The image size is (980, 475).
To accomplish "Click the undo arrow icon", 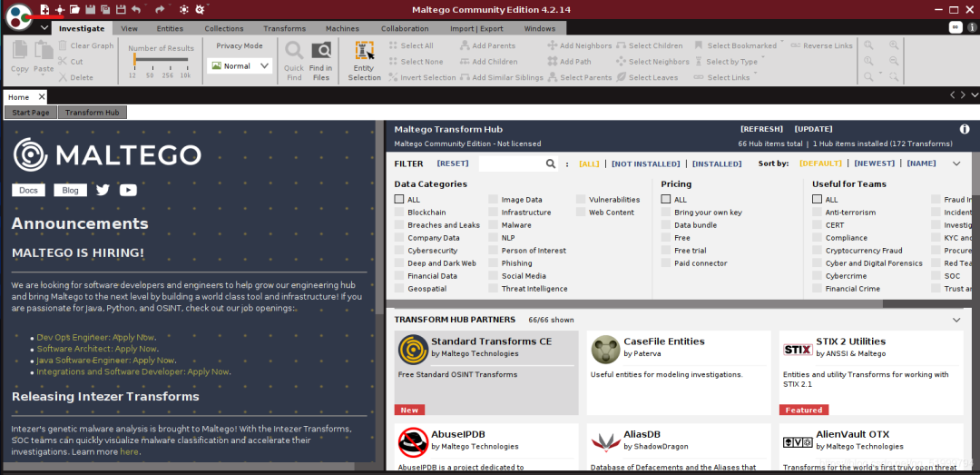I will pos(136,9).
